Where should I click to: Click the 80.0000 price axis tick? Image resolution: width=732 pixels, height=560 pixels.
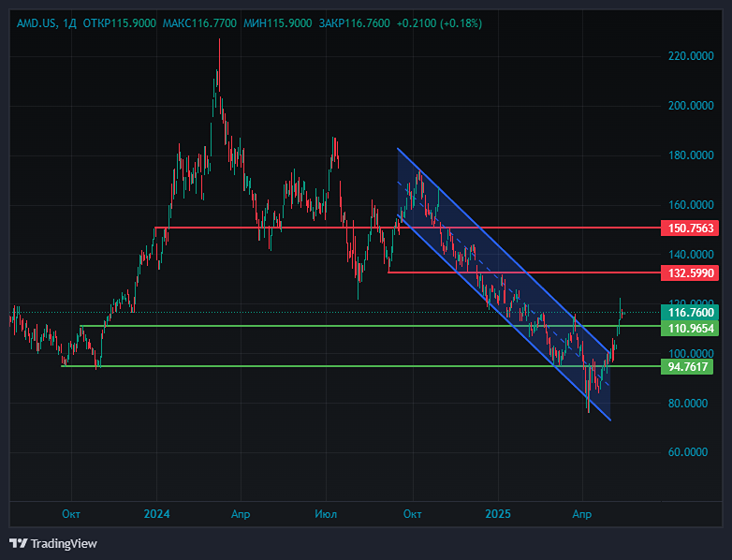point(688,403)
